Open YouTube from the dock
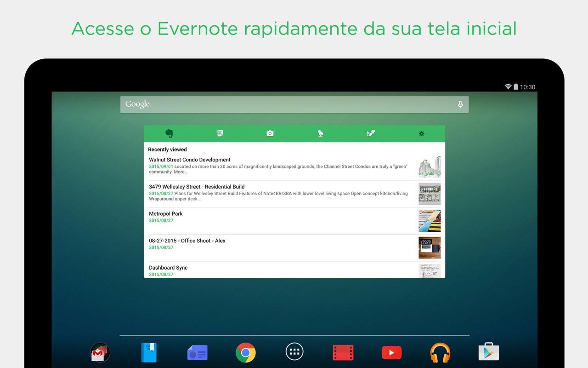This screenshot has height=368, width=588. (391, 353)
